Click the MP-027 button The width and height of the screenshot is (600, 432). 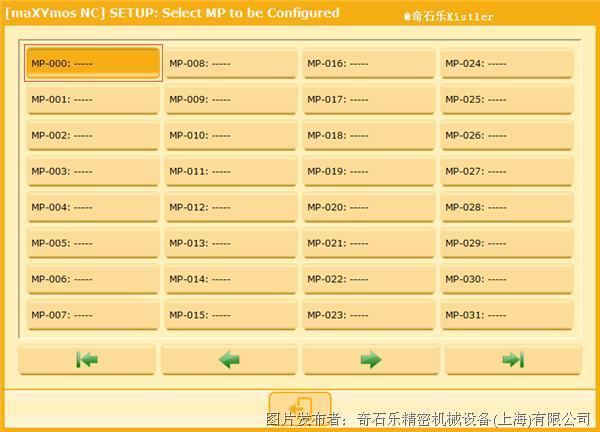[507, 171]
